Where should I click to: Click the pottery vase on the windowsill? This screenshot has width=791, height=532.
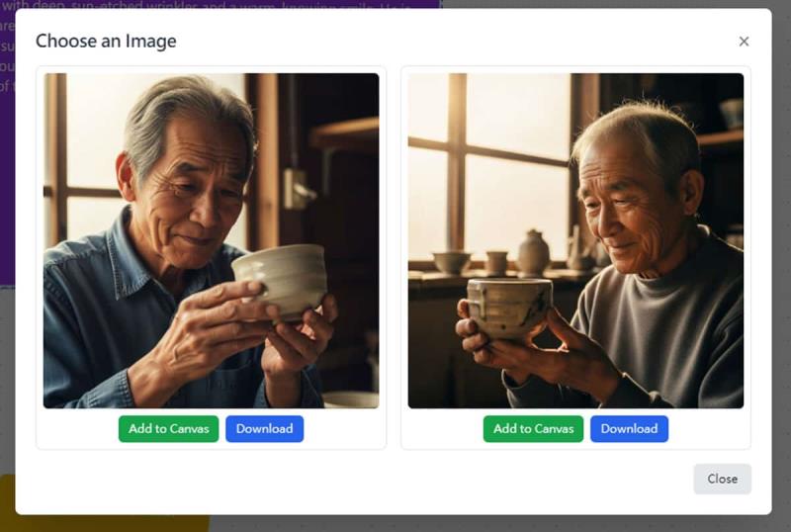(x=533, y=253)
